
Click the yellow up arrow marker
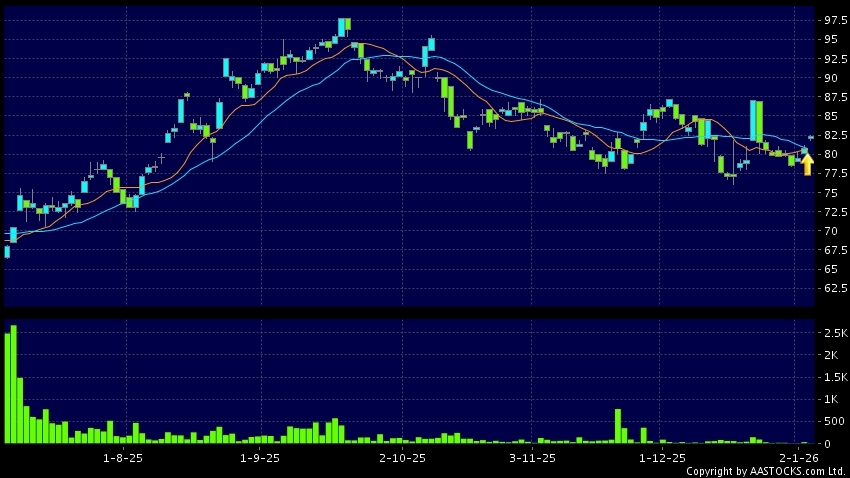(x=807, y=165)
